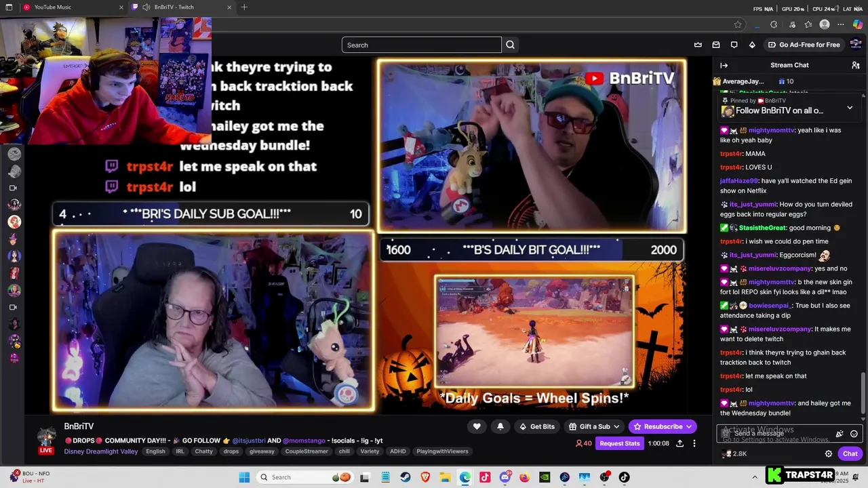This screenshot has width=868, height=488.
Task: Open the Resubscribe dropdown
Action: click(663, 426)
